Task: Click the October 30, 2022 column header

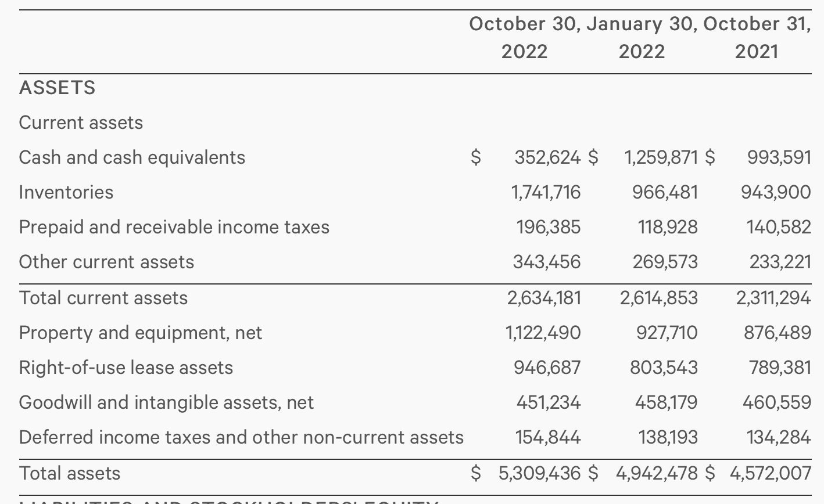Action: 524,38
